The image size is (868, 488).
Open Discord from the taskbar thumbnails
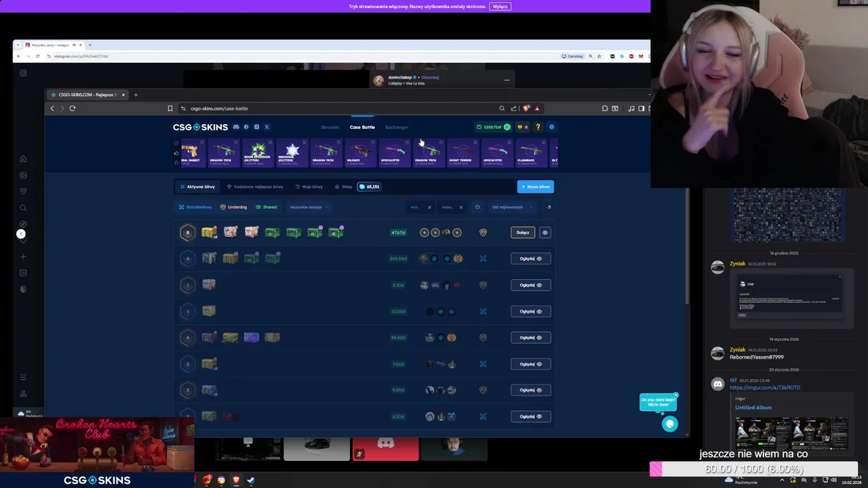(385, 448)
